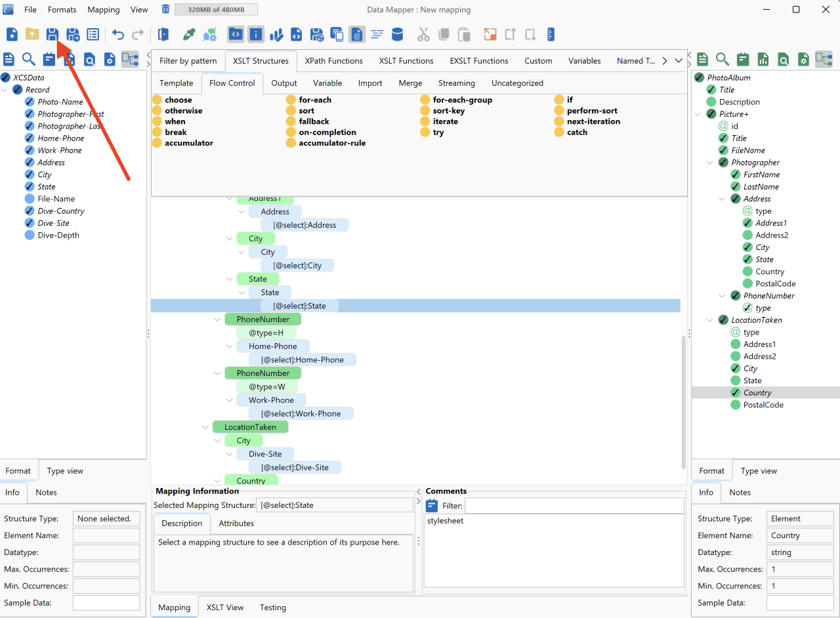Toggle the highlighted code folder toolbar button
840x618 pixels.
coord(236,35)
